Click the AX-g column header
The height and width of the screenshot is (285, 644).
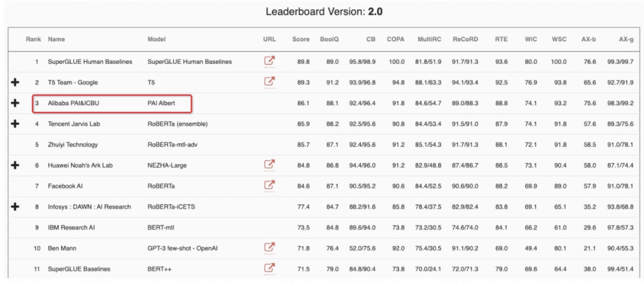point(626,39)
